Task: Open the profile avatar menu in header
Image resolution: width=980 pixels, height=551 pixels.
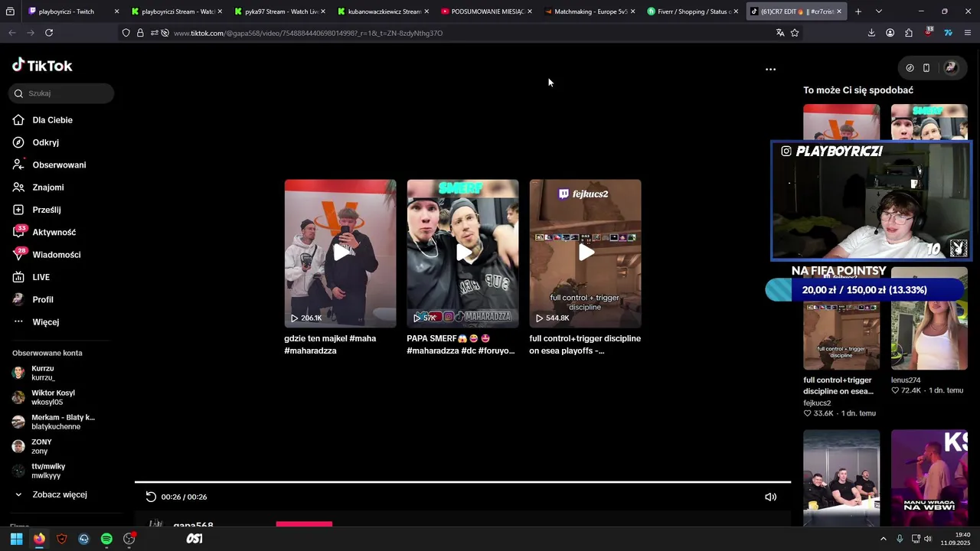Action: coord(950,68)
